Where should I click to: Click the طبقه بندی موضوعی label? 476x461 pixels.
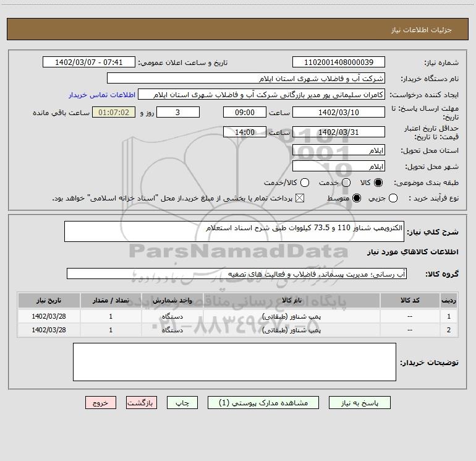click(x=426, y=183)
